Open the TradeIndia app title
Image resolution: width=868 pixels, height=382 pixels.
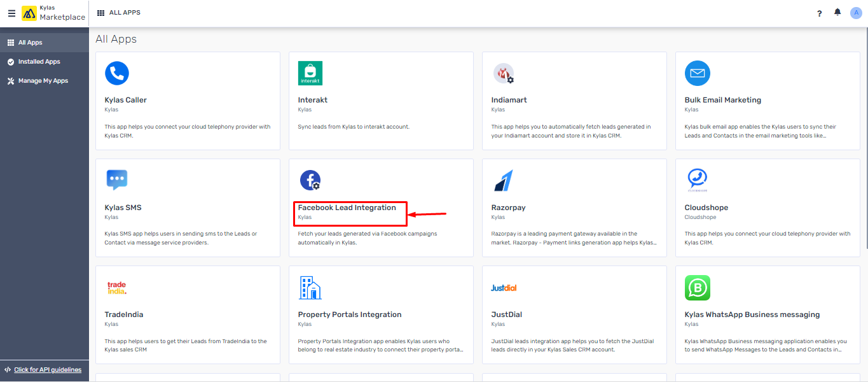pyautogui.click(x=124, y=315)
